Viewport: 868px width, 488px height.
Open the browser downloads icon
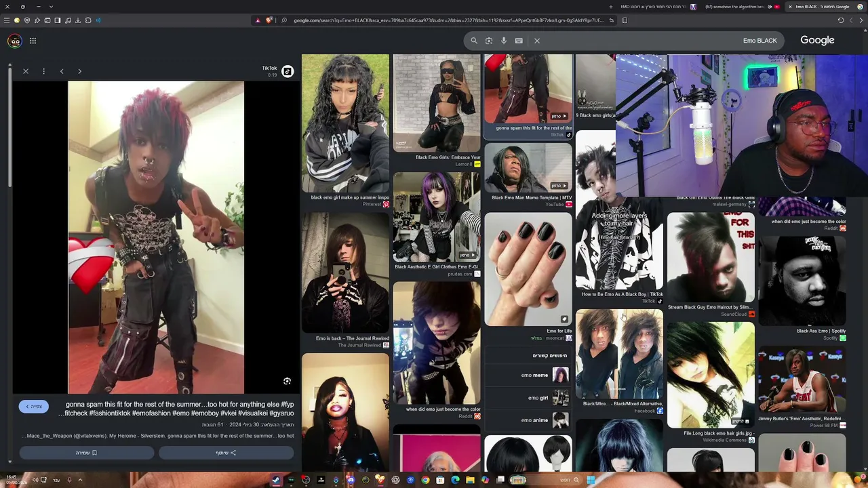pyautogui.click(x=78, y=20)
